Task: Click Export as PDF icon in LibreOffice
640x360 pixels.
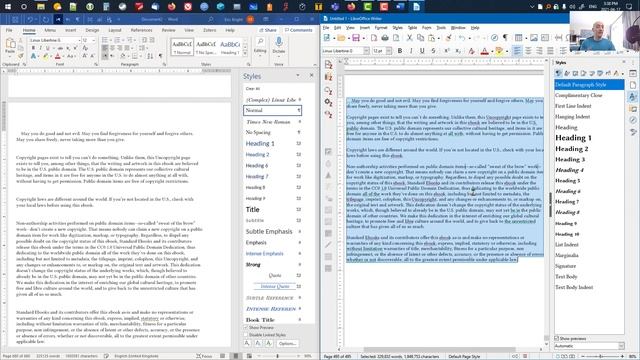Action: point(373,38)
